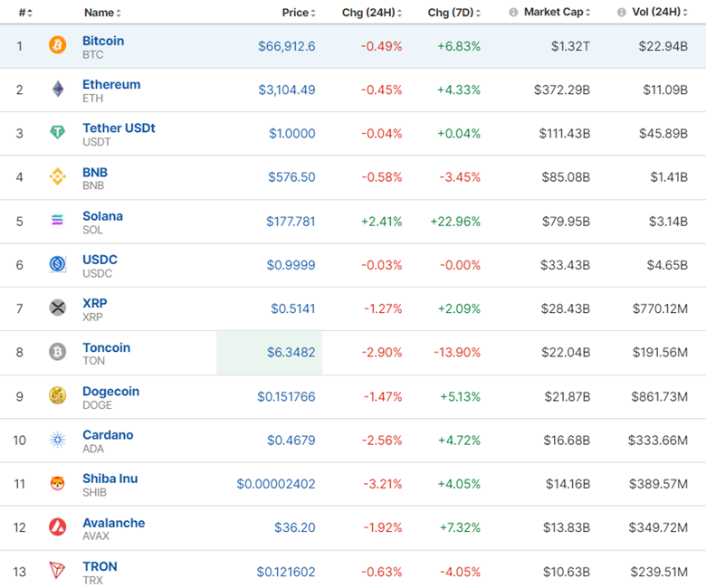
Task: Click the Solana logo icon
Action: coord(58,220)
